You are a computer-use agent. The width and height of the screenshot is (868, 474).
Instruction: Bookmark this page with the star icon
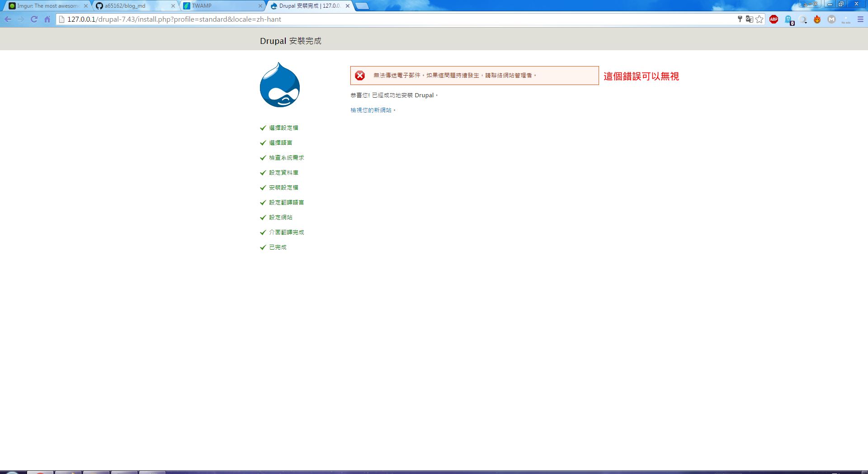pyautogui.click(x=759, y=19)
